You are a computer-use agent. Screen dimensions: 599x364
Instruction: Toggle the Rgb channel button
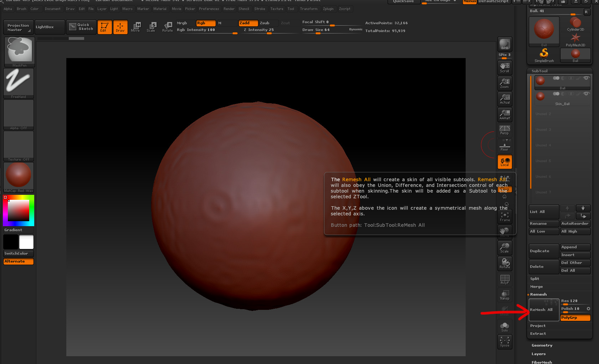(206, 23)
